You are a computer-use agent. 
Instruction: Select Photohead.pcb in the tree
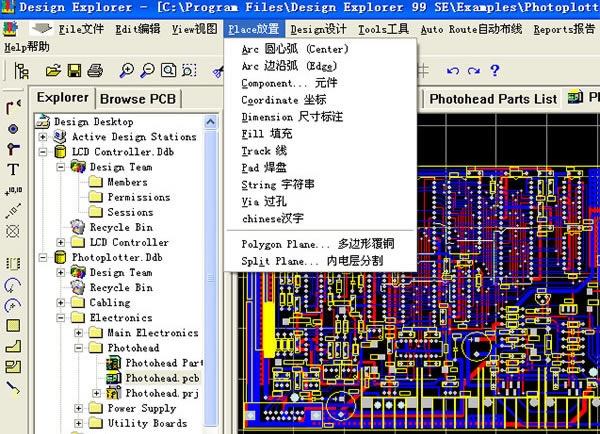pos(163,378)
